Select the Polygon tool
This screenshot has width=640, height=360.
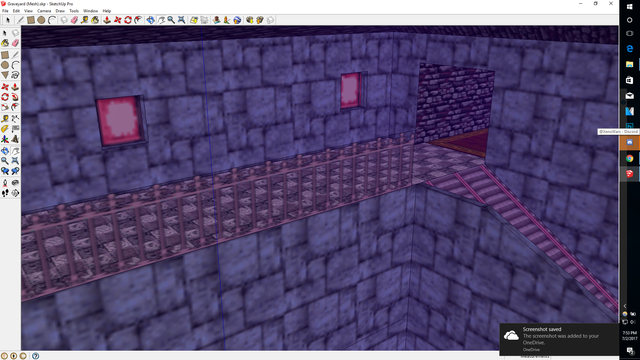pos(5,75)
